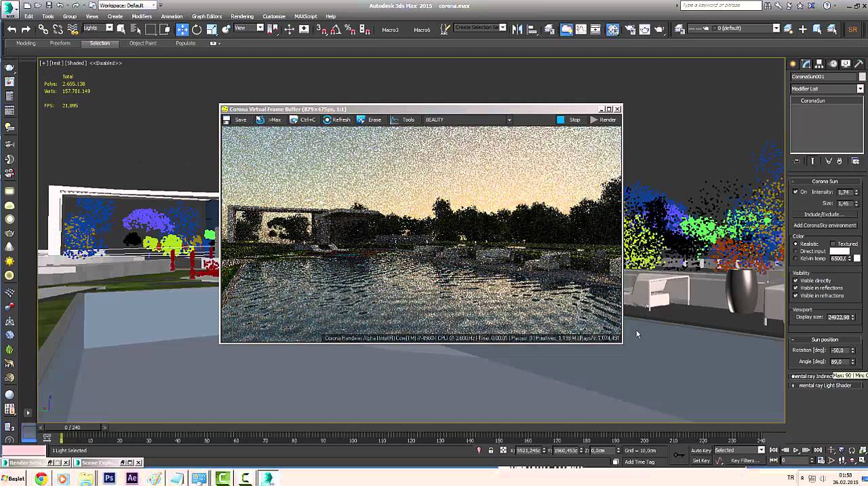
Task: Toggle the Corona Sun On checkbox
Action: point(796,192)
